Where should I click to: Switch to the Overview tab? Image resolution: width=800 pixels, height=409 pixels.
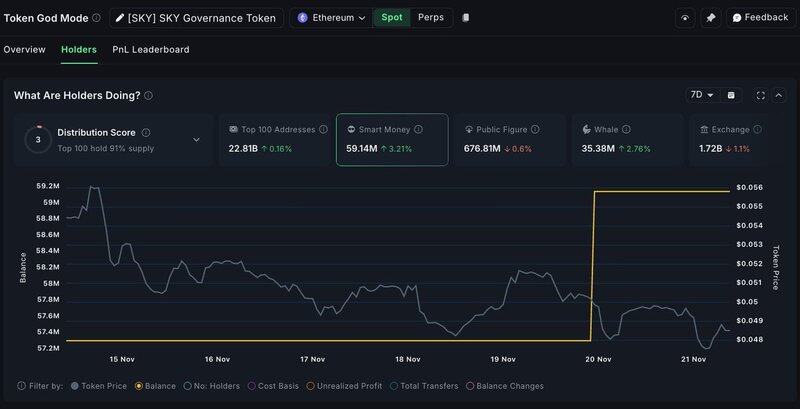[x=24, y=49]
